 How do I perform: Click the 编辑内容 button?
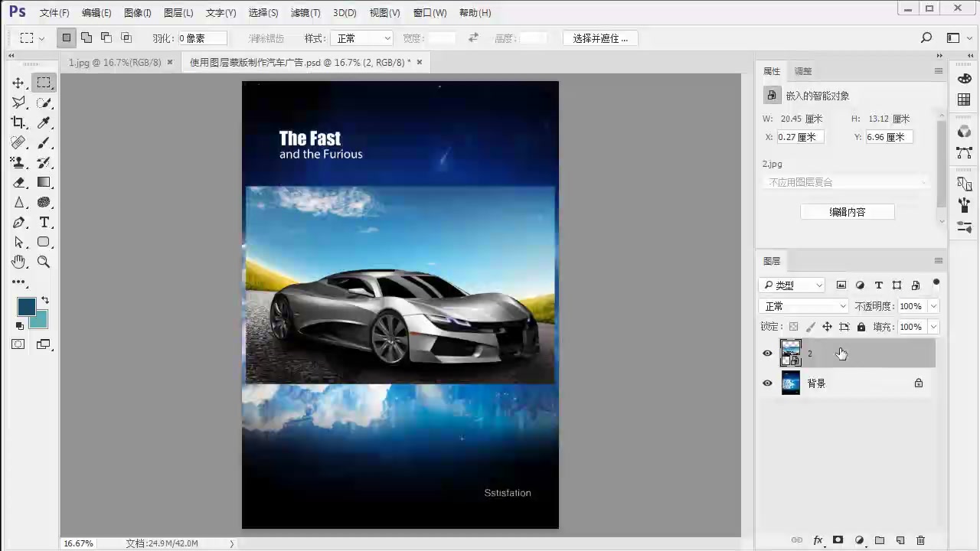(x=847, y=212)
